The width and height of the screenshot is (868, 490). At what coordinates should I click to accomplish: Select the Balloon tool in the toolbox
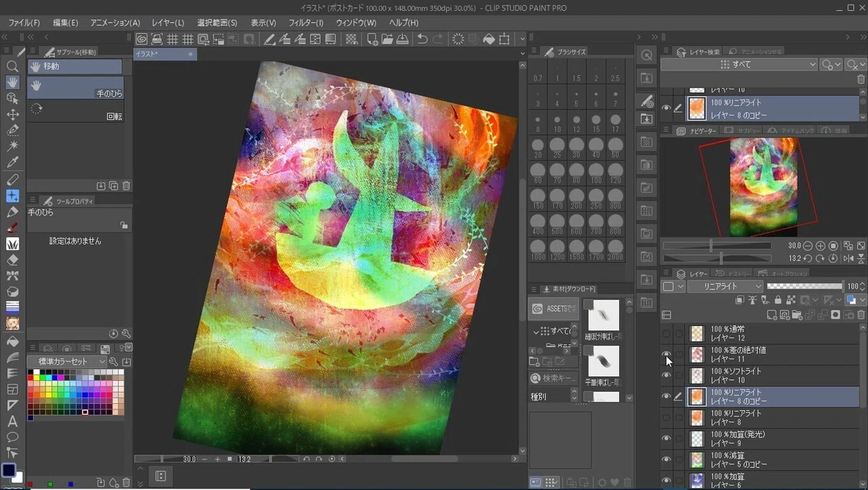[12, 437]
